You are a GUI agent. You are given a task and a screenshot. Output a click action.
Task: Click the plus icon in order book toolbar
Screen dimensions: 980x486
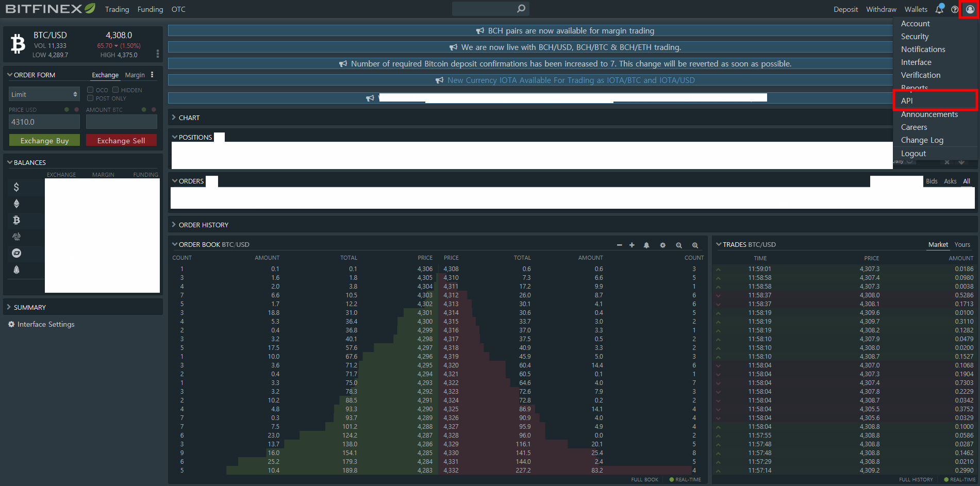pos(632,245)
